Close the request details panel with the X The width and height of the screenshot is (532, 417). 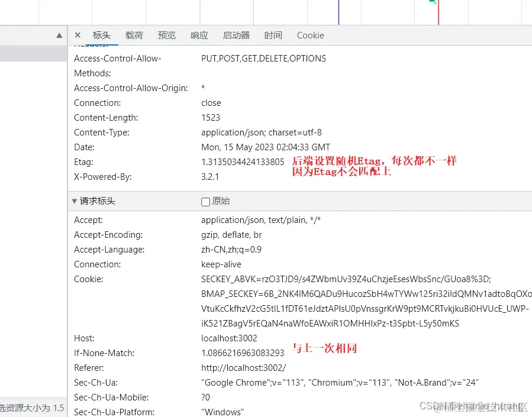[77, 35]
